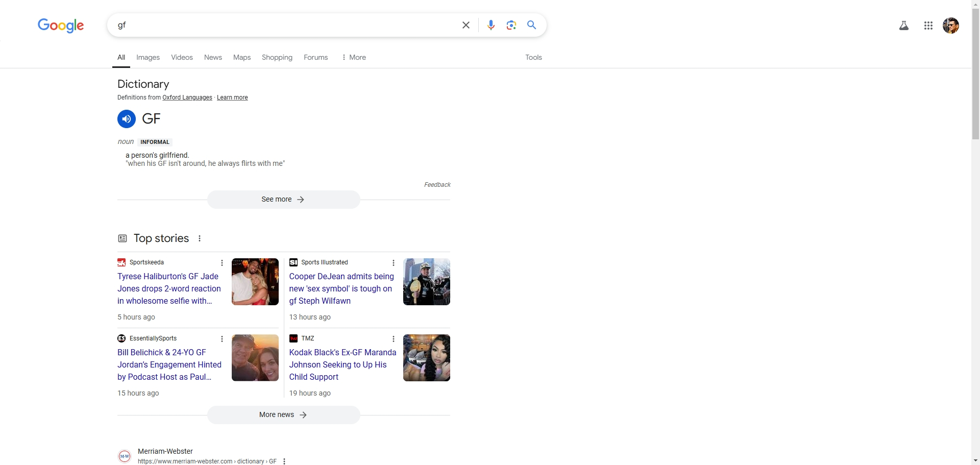Open Top stories three-dot options
Screen dimensions: 980x465
[200, 238]
